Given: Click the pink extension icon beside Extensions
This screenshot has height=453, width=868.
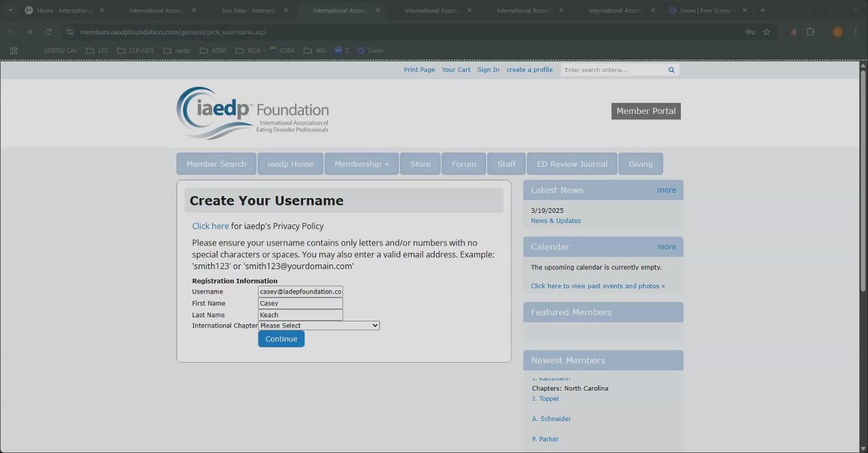Looking at the screenshot, I should pos(793,32).
